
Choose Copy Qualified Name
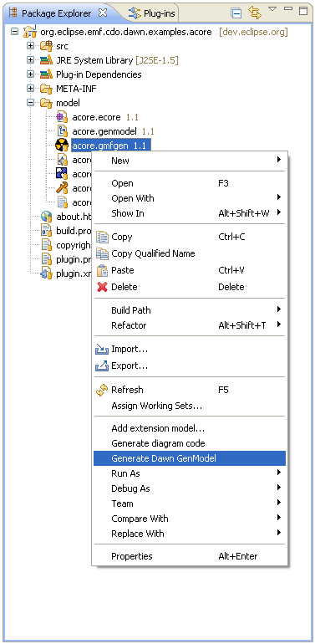click(x=190, y=253)
